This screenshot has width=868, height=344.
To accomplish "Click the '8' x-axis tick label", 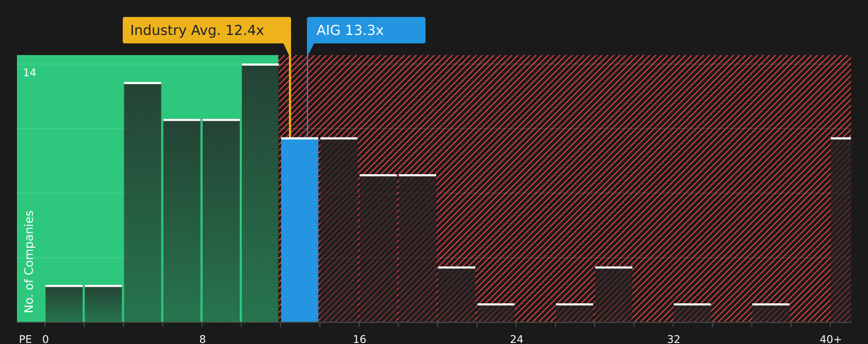I will pyautogui.click(x=203, y=339).
